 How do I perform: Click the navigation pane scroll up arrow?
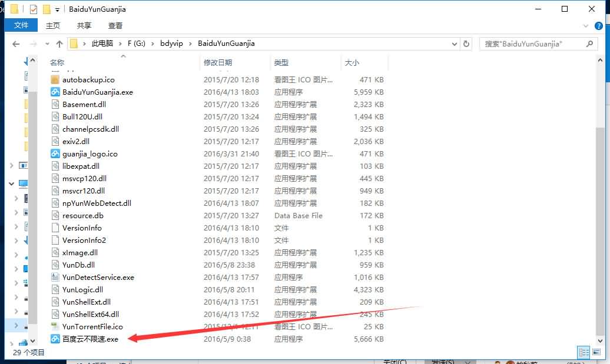(33, 60)
